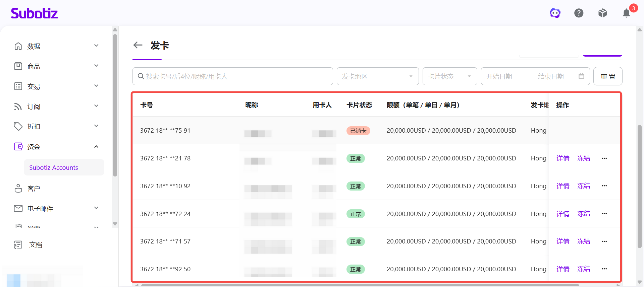This screenshot has width=644, height=287.
Task: View 详情 for card **10 92
Action: [563, 186]
